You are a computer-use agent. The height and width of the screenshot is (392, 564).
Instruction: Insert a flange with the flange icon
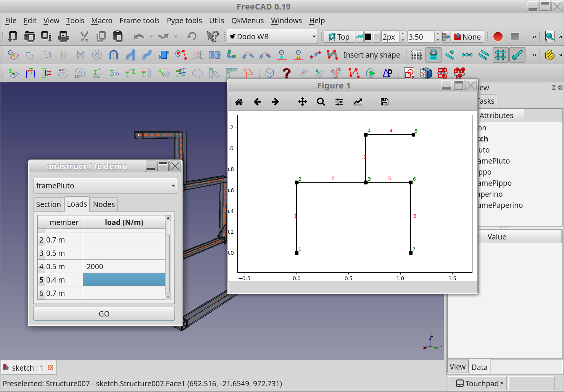97,55
